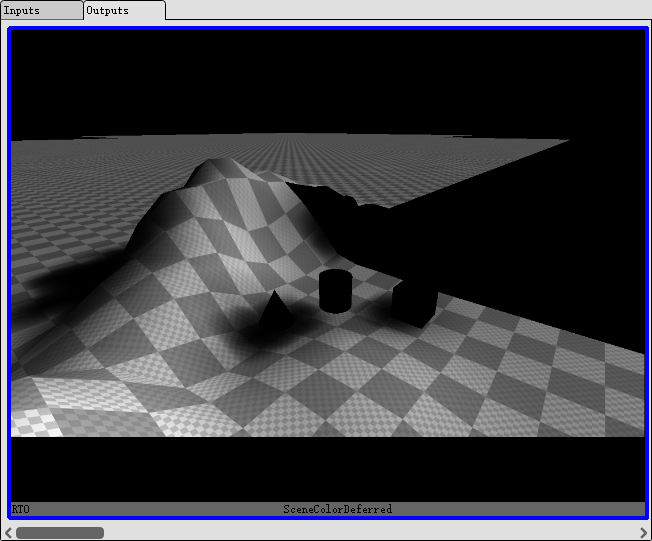
Task: Click the horizontal scrollbar thumb
Action: [x=60, y=533]
